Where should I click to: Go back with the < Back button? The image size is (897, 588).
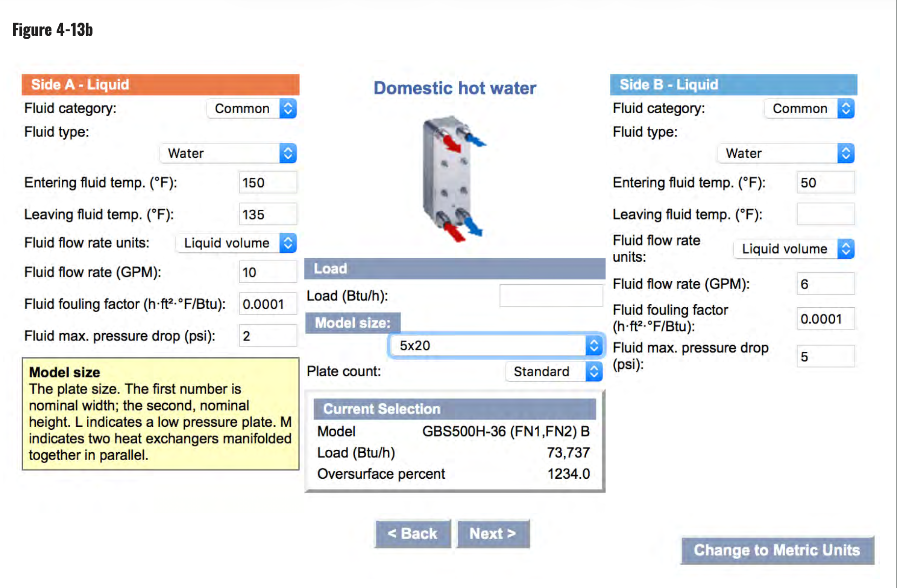click(x=413, y=534)
